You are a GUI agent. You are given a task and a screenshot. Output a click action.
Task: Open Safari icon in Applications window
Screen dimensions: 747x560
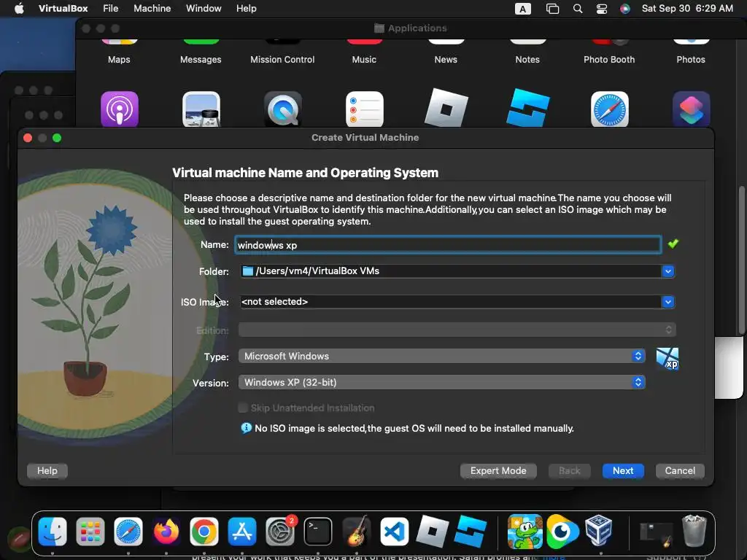click(x=609, y=109)
